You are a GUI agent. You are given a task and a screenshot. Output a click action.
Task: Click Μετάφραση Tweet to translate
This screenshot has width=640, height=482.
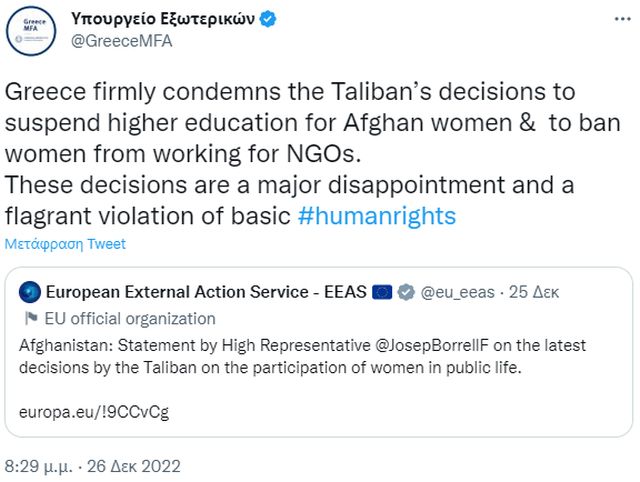(65, 245)
